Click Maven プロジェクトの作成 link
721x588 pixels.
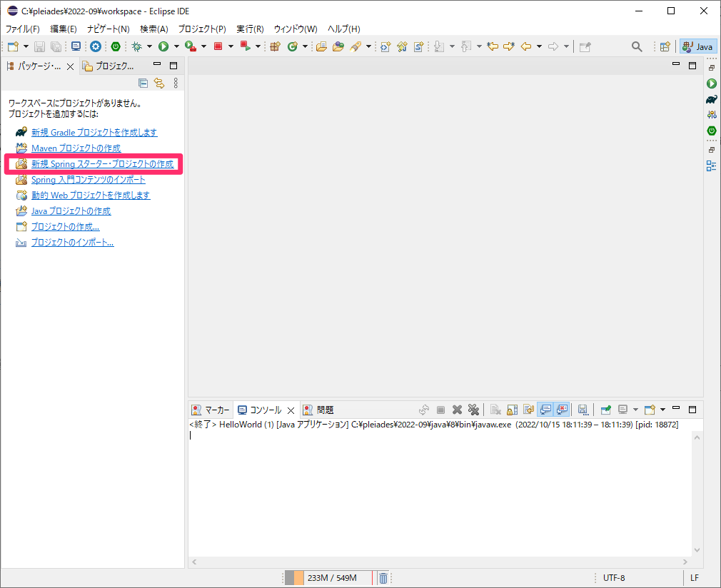pos(76,148)
